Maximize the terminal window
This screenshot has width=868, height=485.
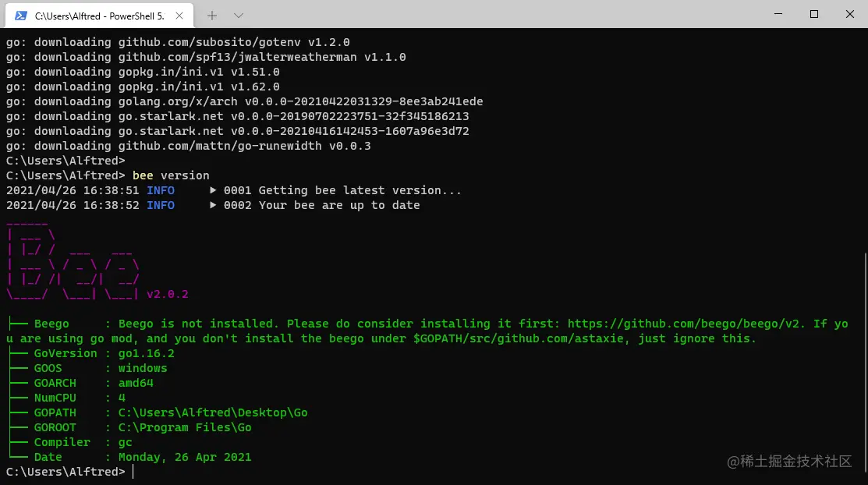813,14
